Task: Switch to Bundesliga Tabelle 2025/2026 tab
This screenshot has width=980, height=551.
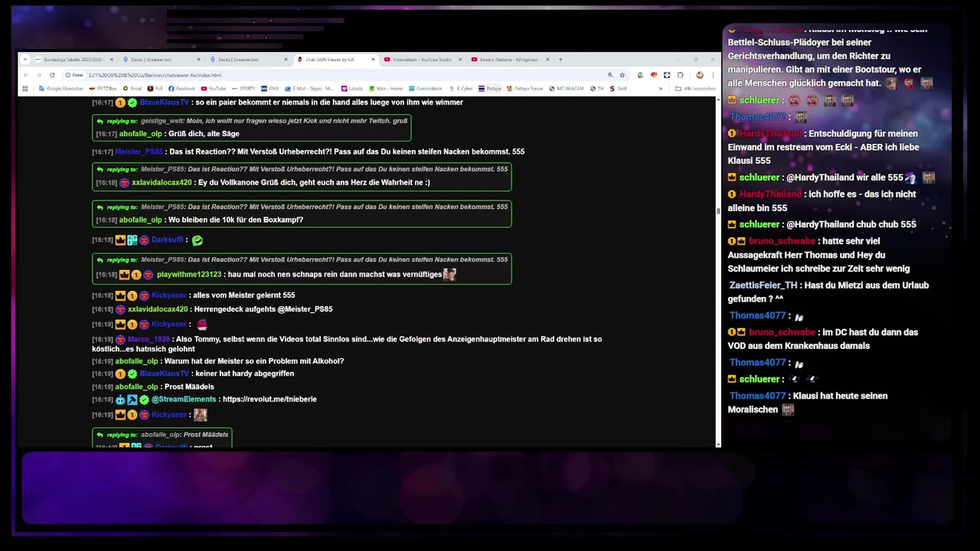Action: (73, 60)
